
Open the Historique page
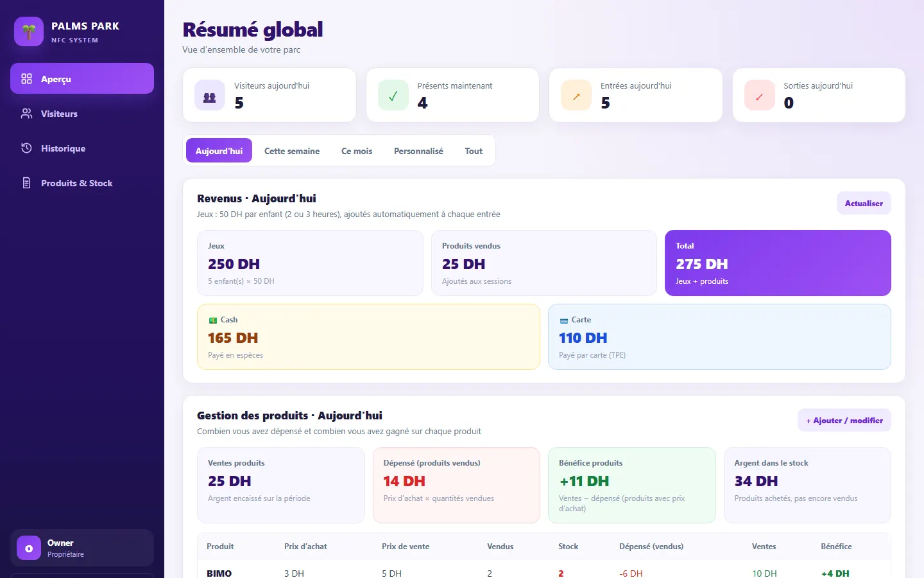[x=82, y=148]
